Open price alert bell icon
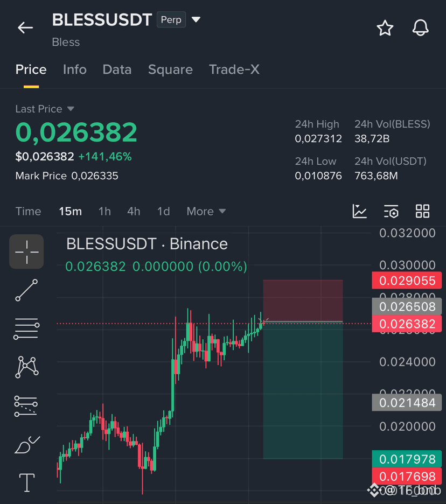This screenshot has height=504, width=446. pos(420,27)
